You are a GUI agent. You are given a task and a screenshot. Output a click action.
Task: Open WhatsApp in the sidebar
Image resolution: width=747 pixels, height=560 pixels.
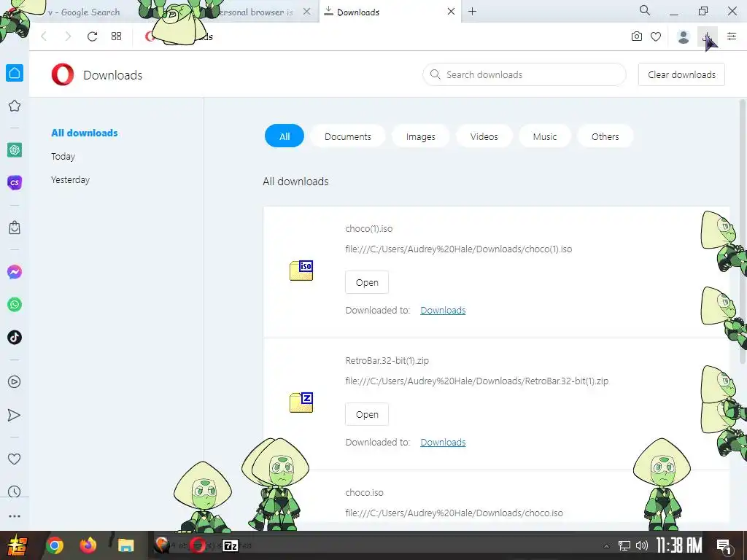click(15, 304)
